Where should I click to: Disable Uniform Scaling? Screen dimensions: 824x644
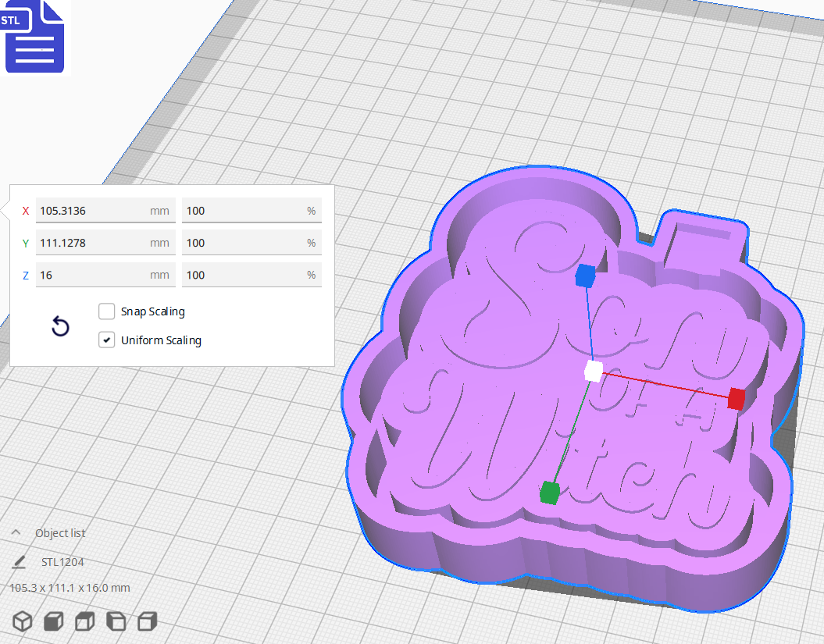pos(106,340)
